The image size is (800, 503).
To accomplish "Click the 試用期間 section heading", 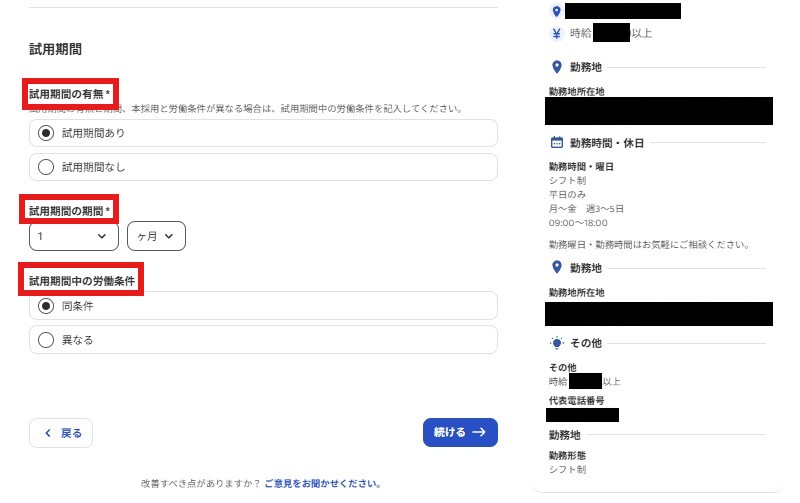I will 56,48.
